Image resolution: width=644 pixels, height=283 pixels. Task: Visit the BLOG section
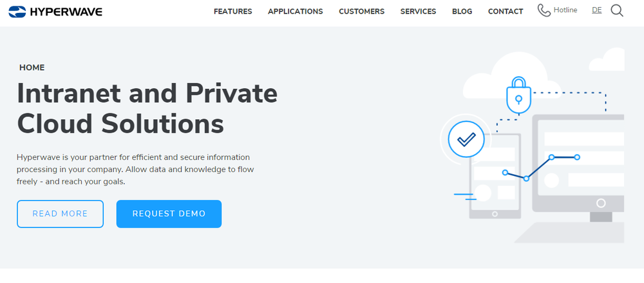tap(462, 12)
